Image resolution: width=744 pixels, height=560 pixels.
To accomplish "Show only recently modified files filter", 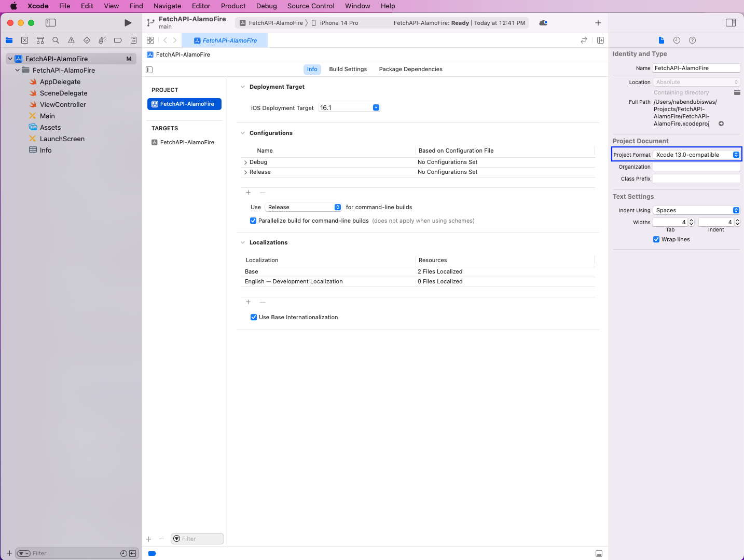I will 123,554.
